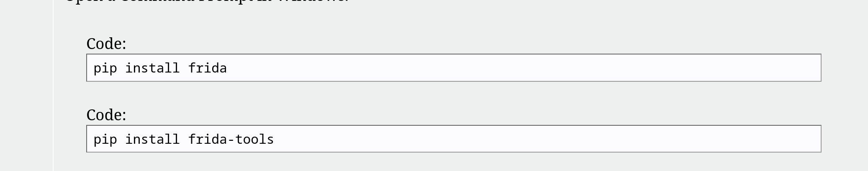The image size is (868, 171).
Task: Click inside the "pip install frida-tools" code box
Action: point(453,139)
